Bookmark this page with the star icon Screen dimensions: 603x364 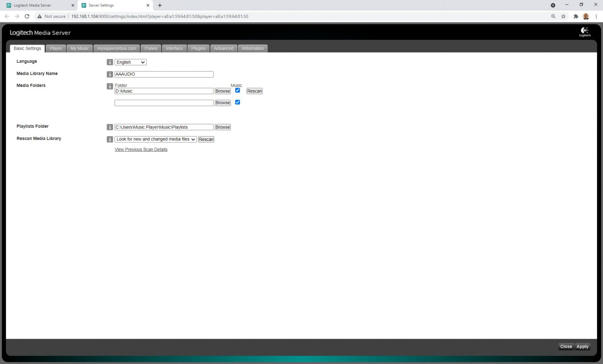click(x=563, y=16)
